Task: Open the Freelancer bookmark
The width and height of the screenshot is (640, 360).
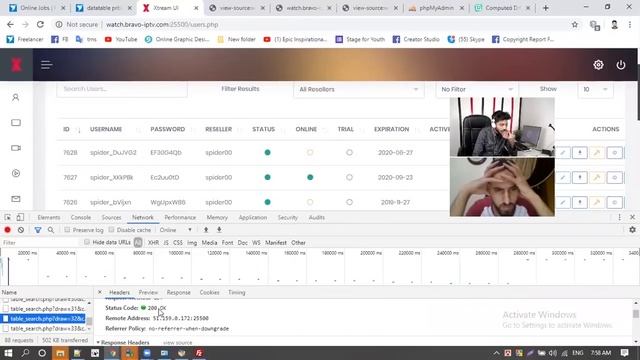Action: [25, 39]
